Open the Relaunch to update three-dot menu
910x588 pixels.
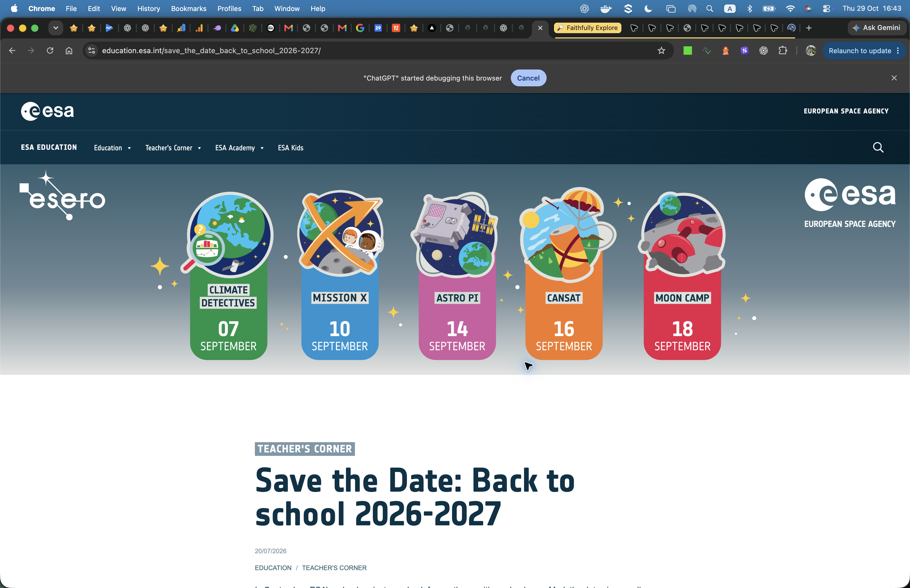coord(898,51)
